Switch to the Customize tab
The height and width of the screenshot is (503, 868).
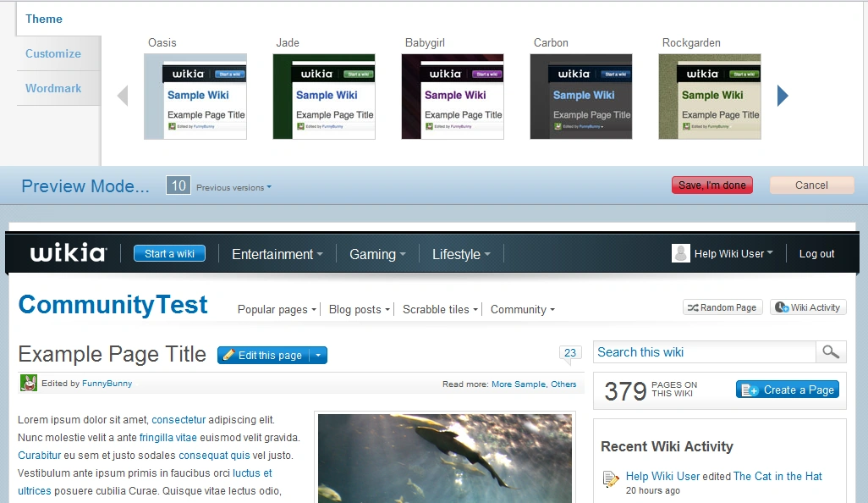(x=53, y=53)
